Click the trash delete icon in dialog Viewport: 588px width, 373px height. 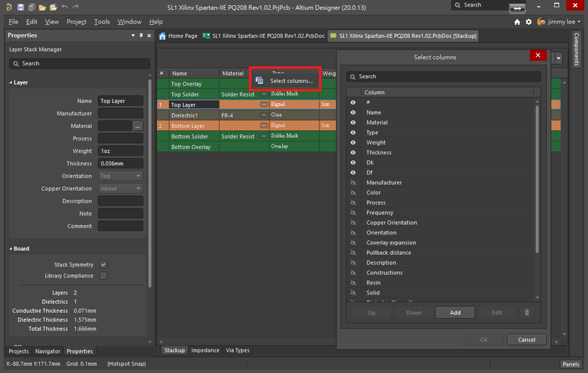tap(527, 312)
